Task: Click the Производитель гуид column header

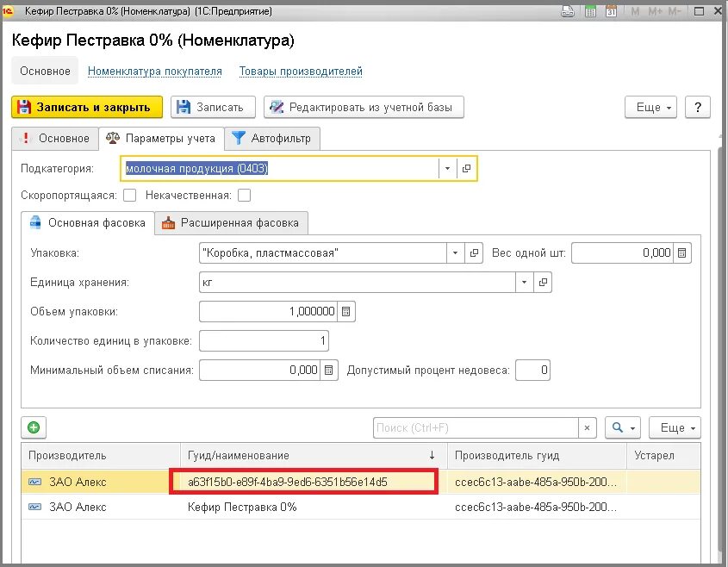Action: coord(538,456)
